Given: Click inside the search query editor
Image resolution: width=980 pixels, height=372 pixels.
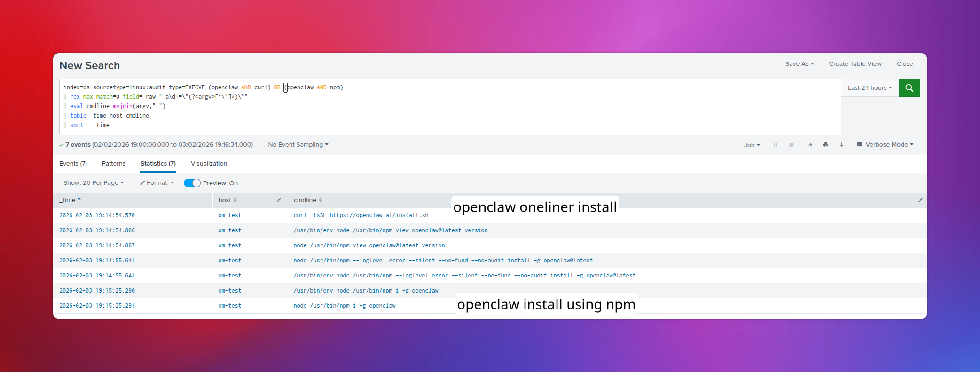Looking at the screenshot, I should (x=450, y=107).
